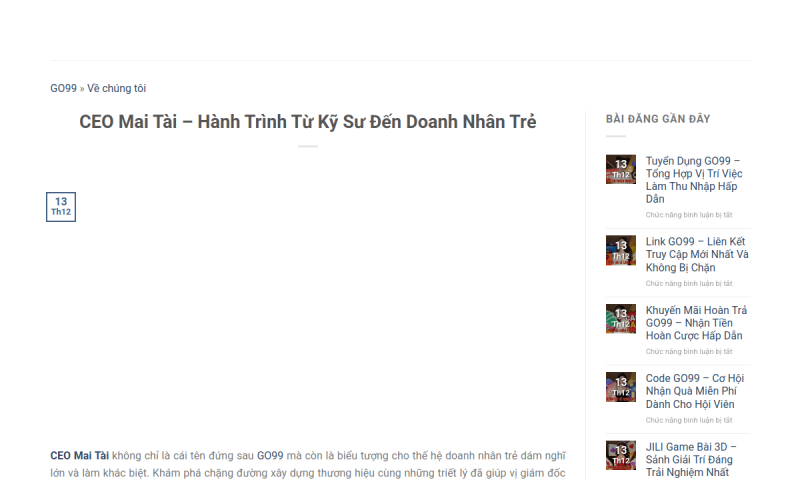The width and height of the screenshot is (800, 480).
Task: Open thumbnail for 'Tuyển Dụng GO99' post
Action: coord(621,169)
